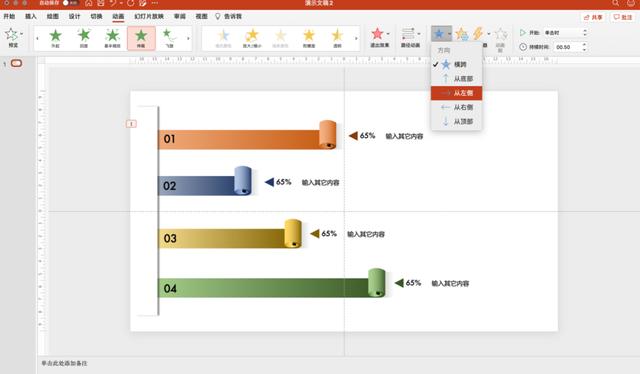Choose the 放大/缩小 emphasis effect
640x374 pixels.
pos(252,38)
